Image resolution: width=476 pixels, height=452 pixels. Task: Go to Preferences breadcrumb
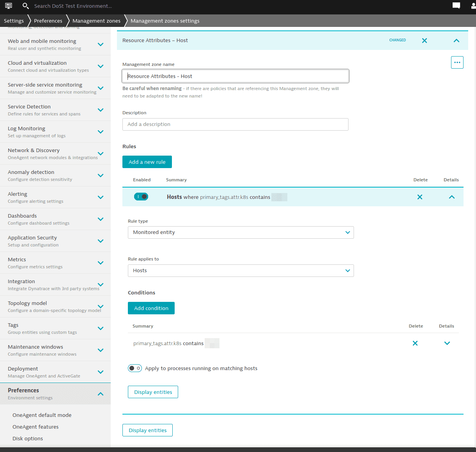click(48, 21)
